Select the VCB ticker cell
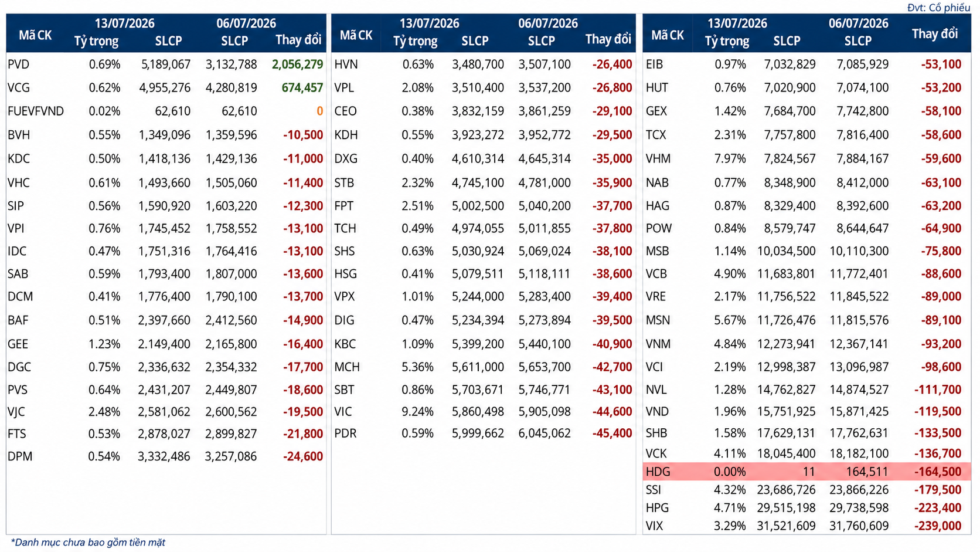The width and height of the screenshot is (980, 552). [656, 274]
